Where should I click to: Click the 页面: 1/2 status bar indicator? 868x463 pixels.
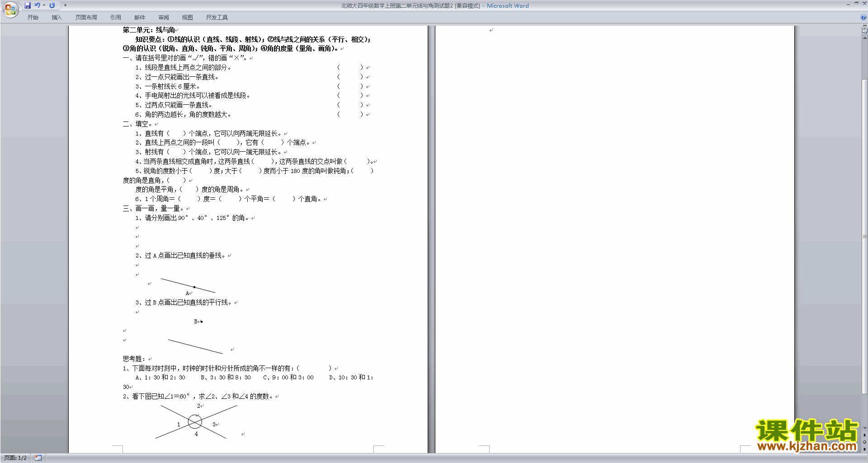tap(15, 458)
